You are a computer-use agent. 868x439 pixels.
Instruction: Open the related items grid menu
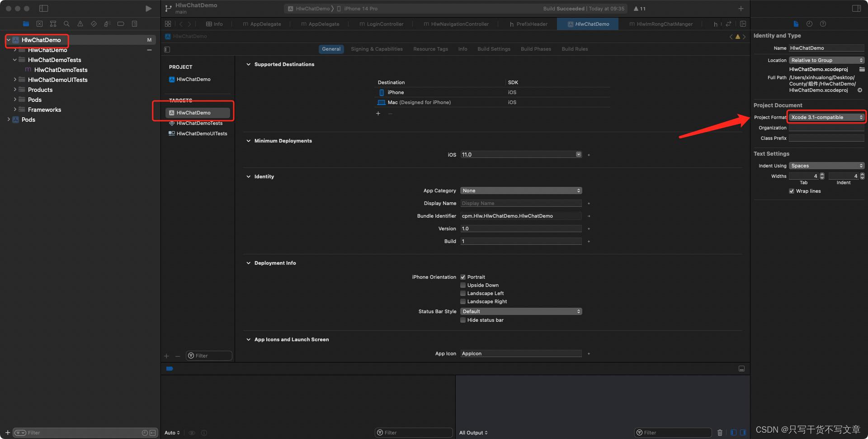tap(168, 24)
